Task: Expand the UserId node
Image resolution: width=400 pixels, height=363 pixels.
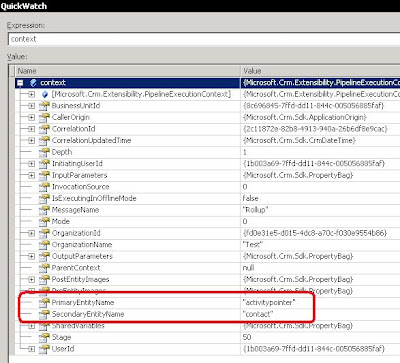Action: click(x=31, y=349)
